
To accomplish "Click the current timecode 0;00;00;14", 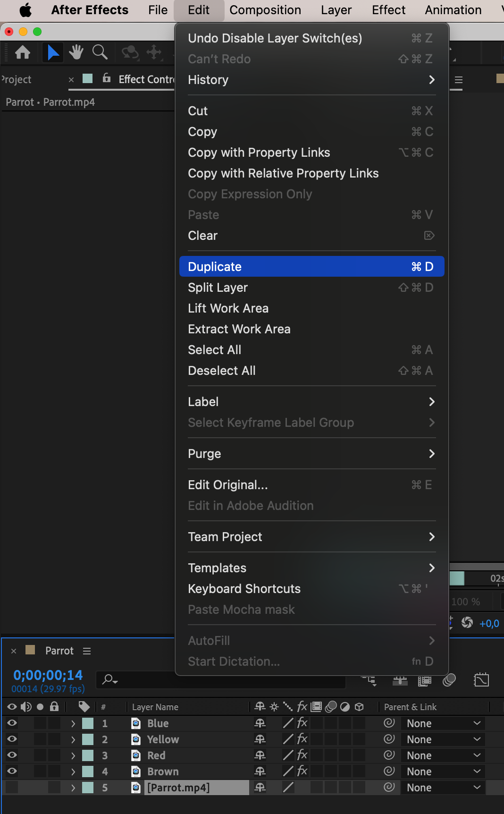I will coord(48,675).
